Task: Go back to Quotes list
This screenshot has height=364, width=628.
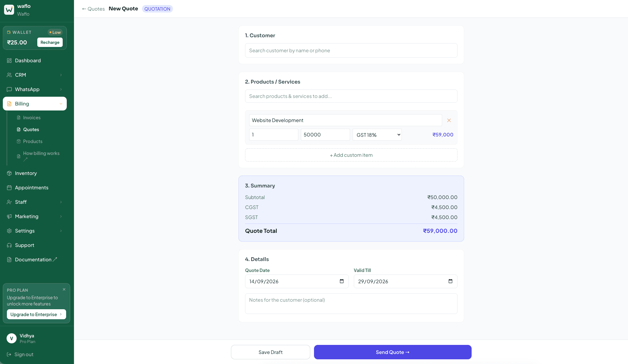Action: pos(93,9)
